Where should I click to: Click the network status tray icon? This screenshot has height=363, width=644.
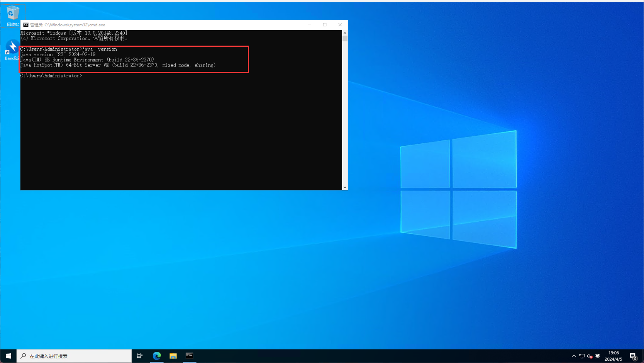pos(582,356)
